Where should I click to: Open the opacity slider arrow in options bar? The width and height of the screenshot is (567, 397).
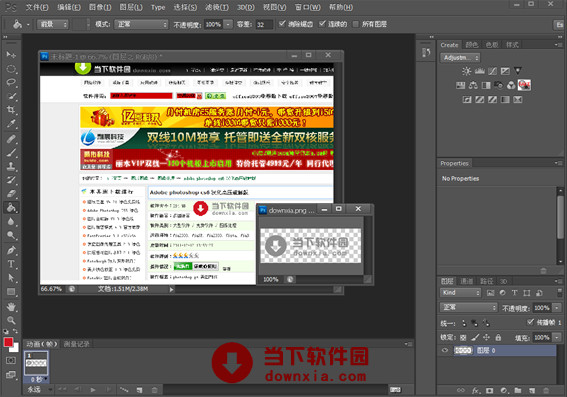coord(228,24)
